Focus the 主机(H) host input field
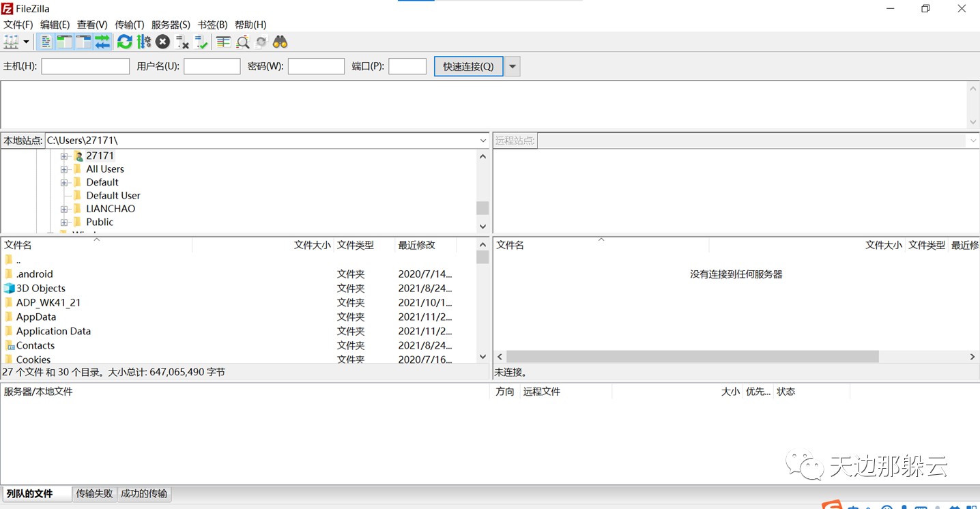This screenshot has height=509, width=980. [85, 66]
